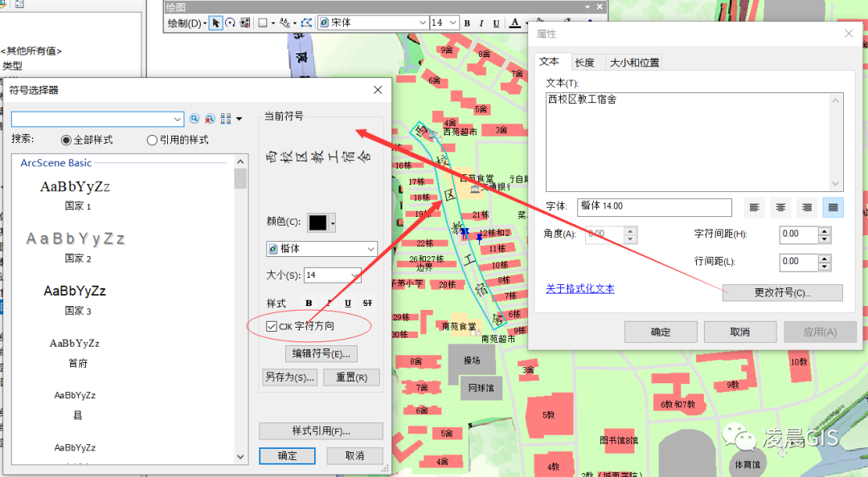Open the font size 14 toolbar dropdown
868x477 pixels.
(x=452, y=22)
